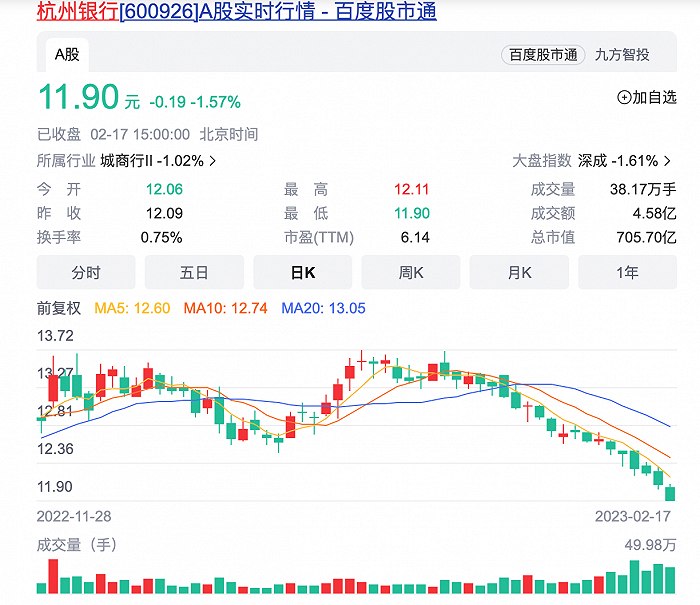The height and width of the screenshot is (605, 700).
Task: Expand the 城商行II industry chevron
Action: coord(213,161)
